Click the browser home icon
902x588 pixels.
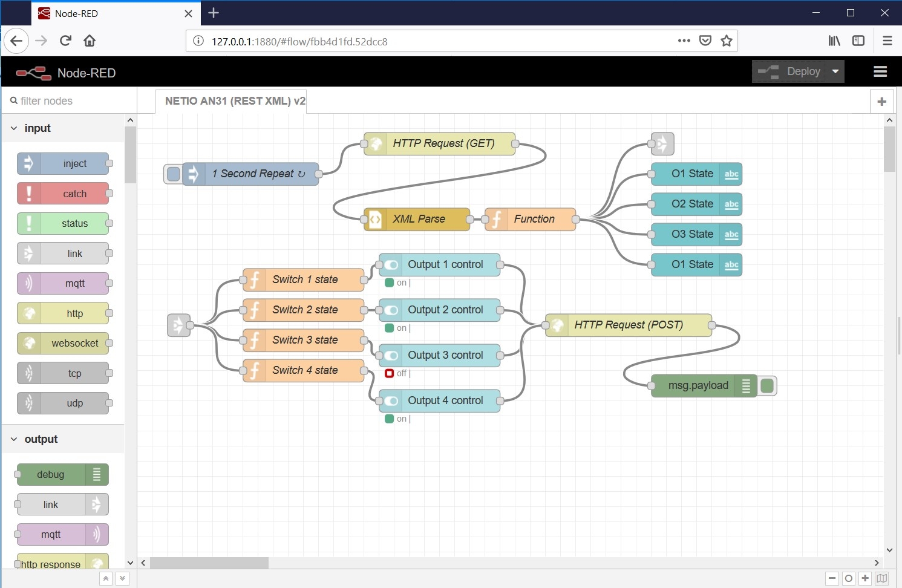pyautogui.click(x=90, y=41)
